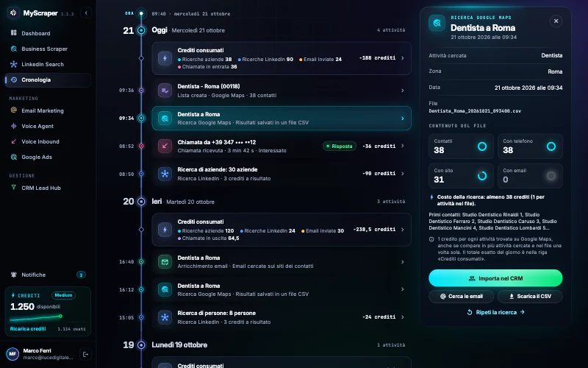Viewport: 588px width, 368px height.
Task: Click the Con telefono 38 ring indicator
Action: [551, 146]
